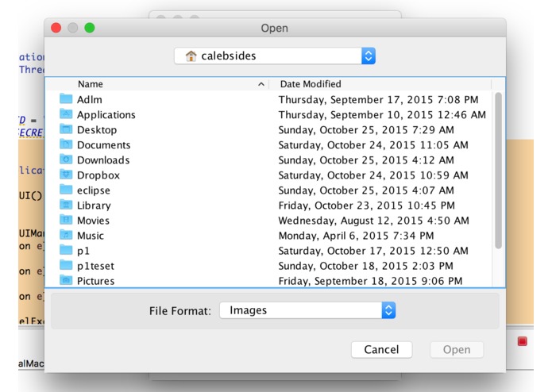Click the Adlm folder icon
The image size is (552, 392).
[x=66, y=98]
